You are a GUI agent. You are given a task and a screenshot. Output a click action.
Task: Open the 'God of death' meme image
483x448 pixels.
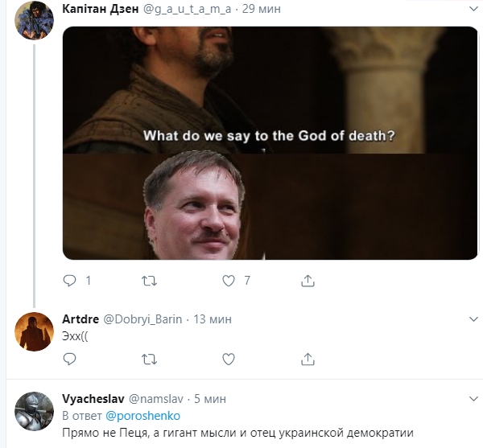[270, 143]
